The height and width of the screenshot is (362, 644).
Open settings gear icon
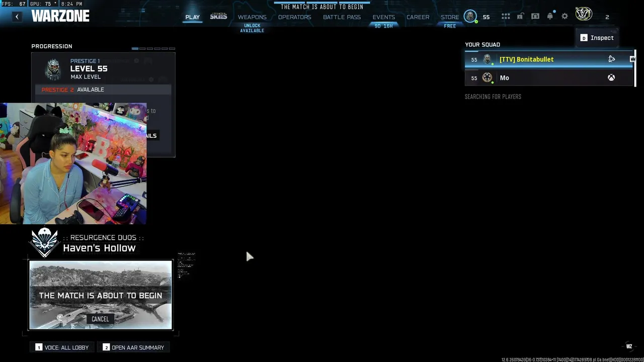(565, 17)
